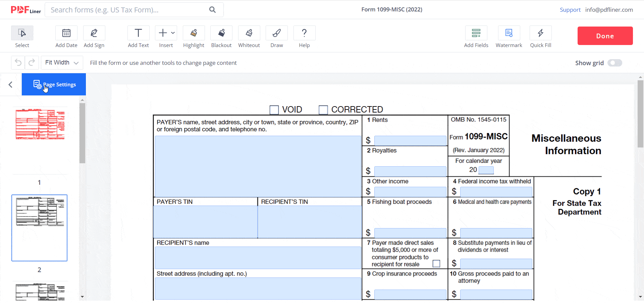
Task: Click the thumbnail panel scrollbar thumb
Action: click(x=82, y=133)
